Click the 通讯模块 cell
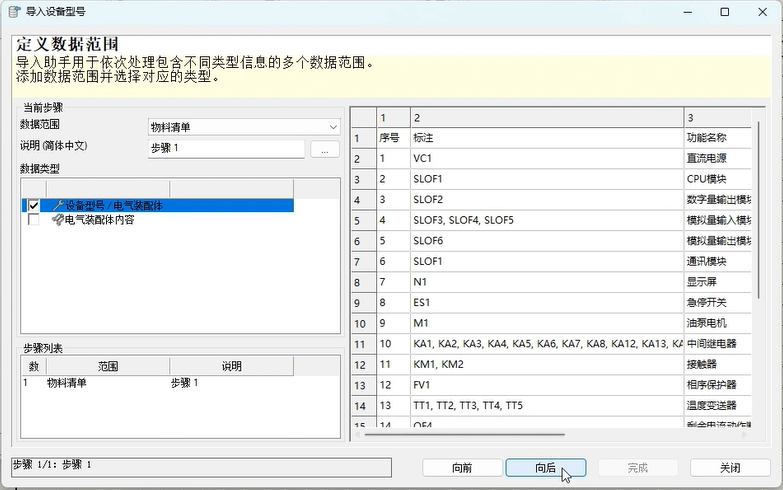783x490 pixels. tap(718, 261)
